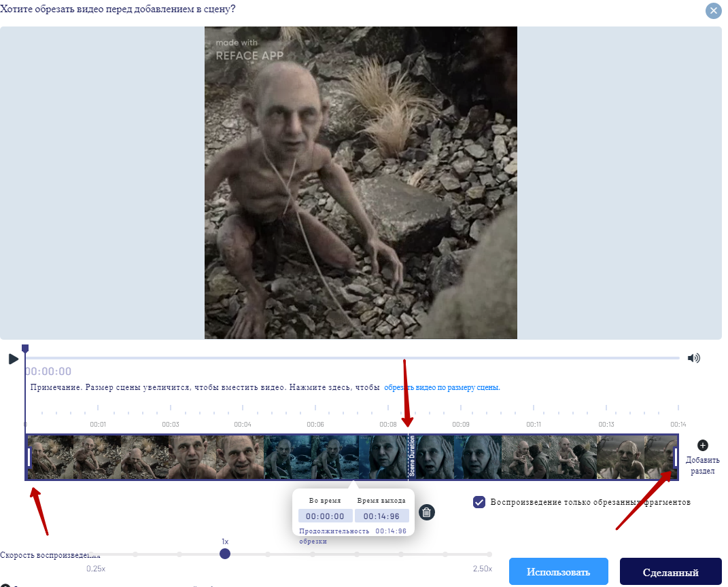Image resolution: width=728 pixels, height=587 pixels.
Task: Click the 00:11 mark on timeline ruler
Action: coord(534,424)
